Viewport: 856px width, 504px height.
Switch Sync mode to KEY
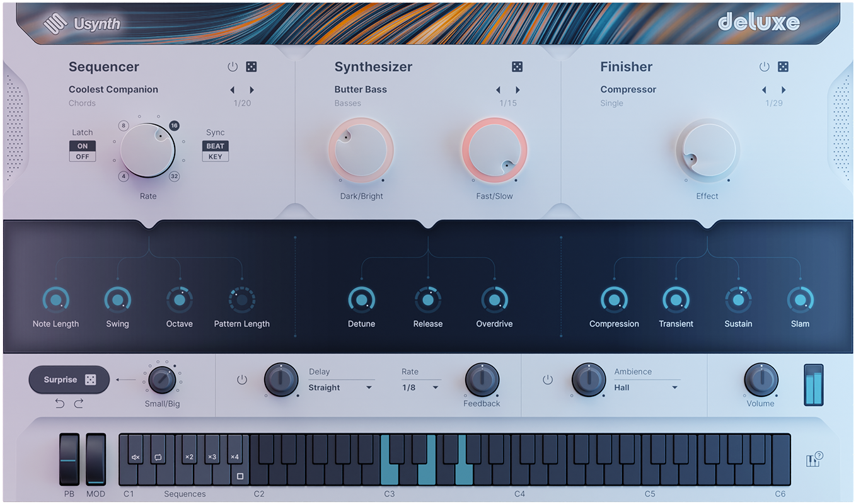click(x=215, y=155)
